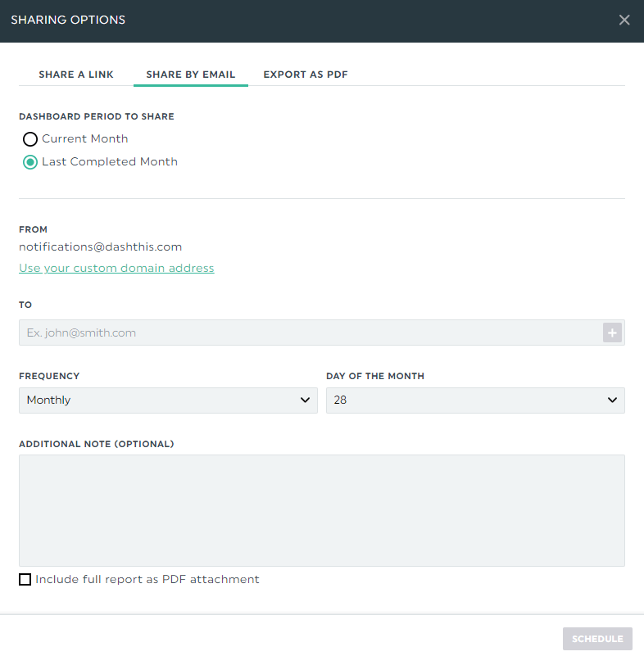Open the 'Use your custom domain address' link

116,268
